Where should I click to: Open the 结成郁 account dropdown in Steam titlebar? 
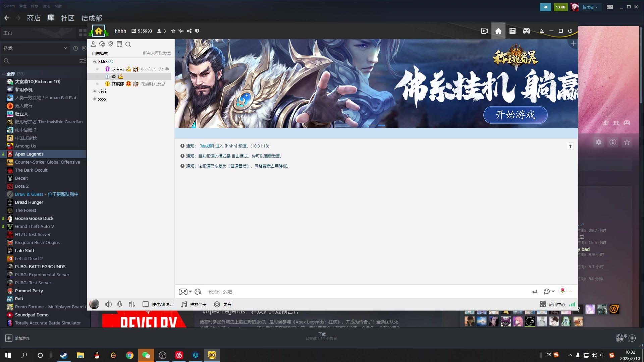[590, 7]
